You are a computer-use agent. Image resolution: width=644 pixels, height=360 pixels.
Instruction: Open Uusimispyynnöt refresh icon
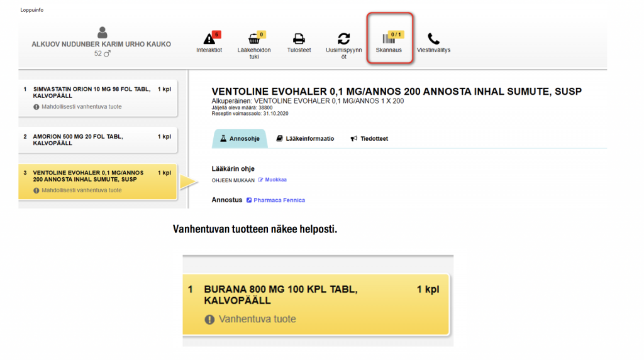pos(344,39)
